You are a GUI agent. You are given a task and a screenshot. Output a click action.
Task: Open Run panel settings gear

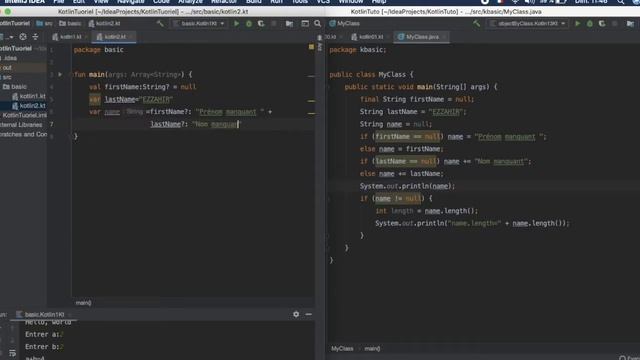[296, 314]
